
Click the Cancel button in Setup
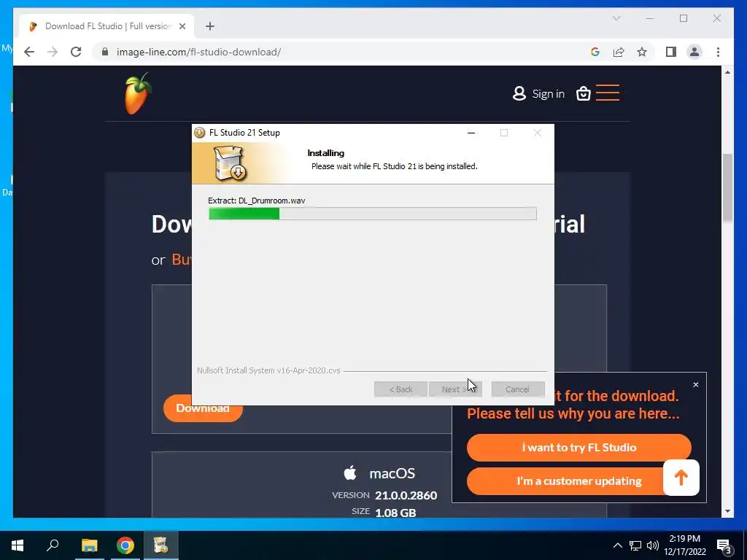518,389
